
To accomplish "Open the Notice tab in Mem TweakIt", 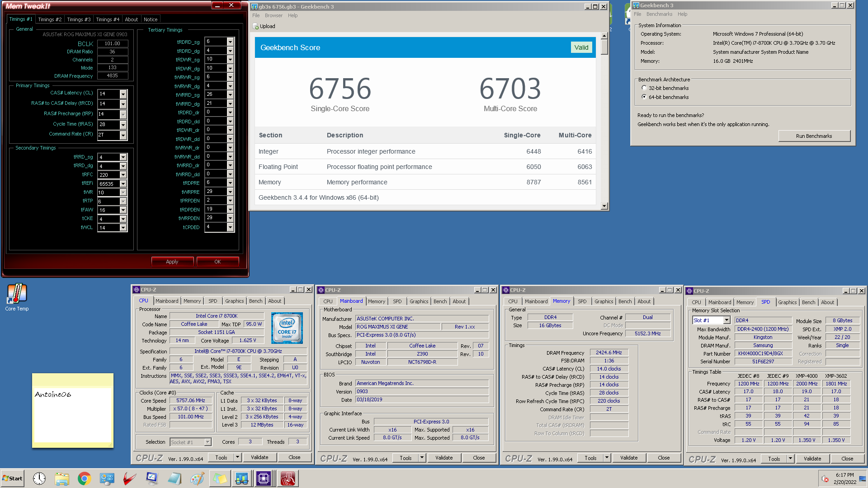I will tap(151, 19).
